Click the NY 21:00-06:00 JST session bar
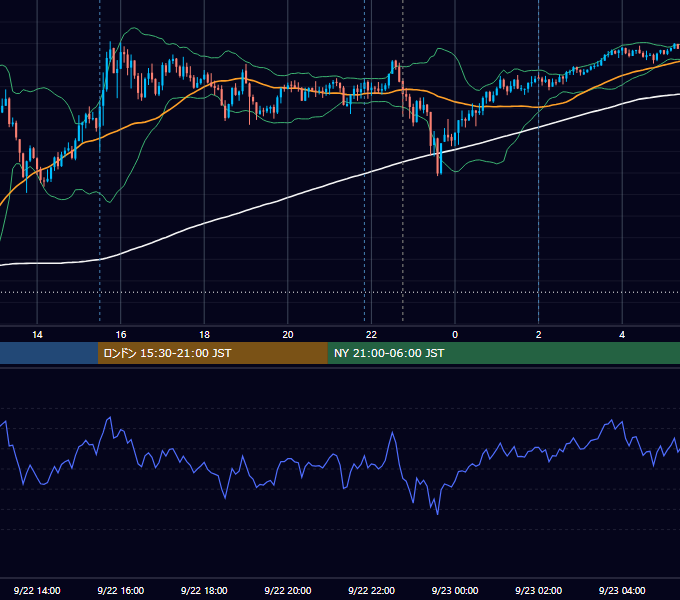Image resolution: width=680 pixels, height=600 pixels. pos(503,353)
